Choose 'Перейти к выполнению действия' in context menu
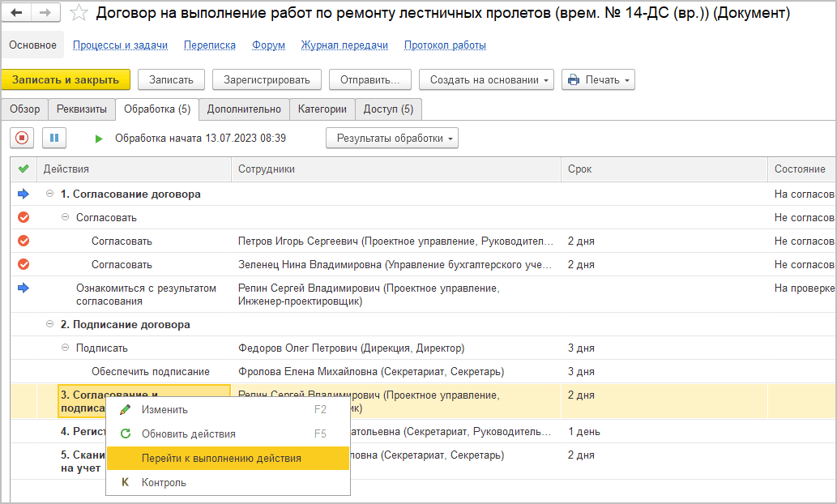This screenshot has height=504, width=837. pos(221,458)
